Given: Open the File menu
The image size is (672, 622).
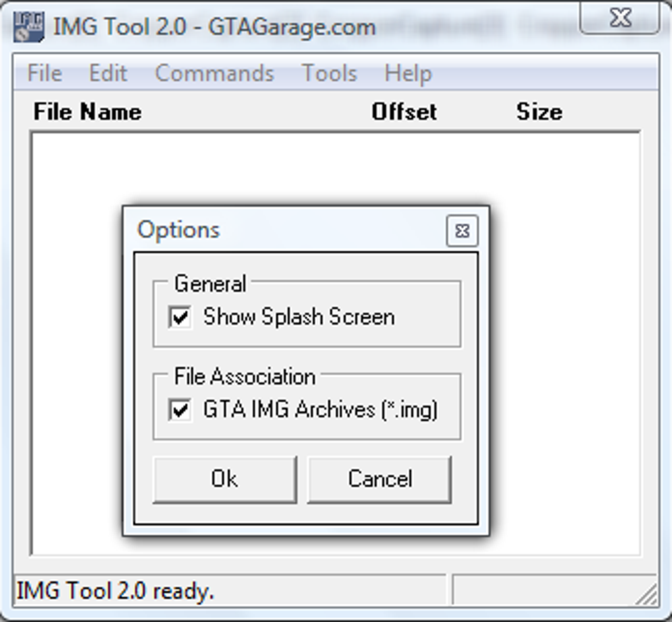Looking at the screenshot, I should click(x=44, y=73).
